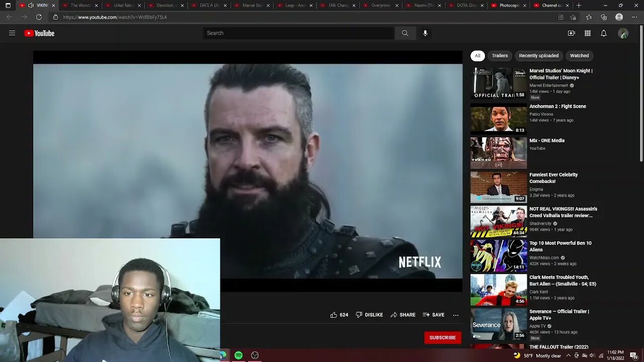Viewport: 644px width, 362px height.
Task: Go back with browser back arrow
Action: click(x=9, y=17)
